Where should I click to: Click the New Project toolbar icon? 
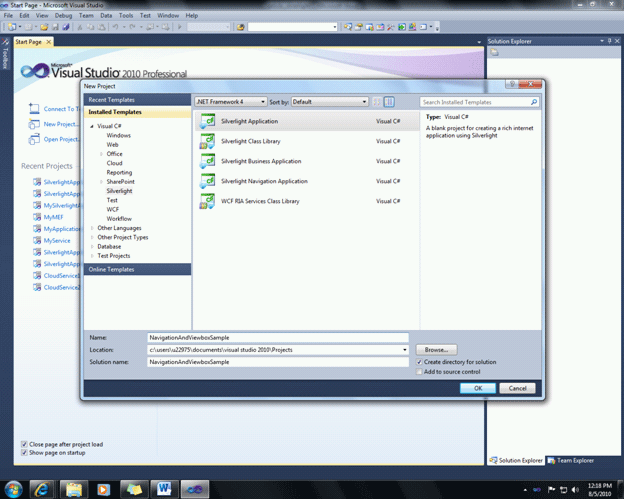(12, 27)
